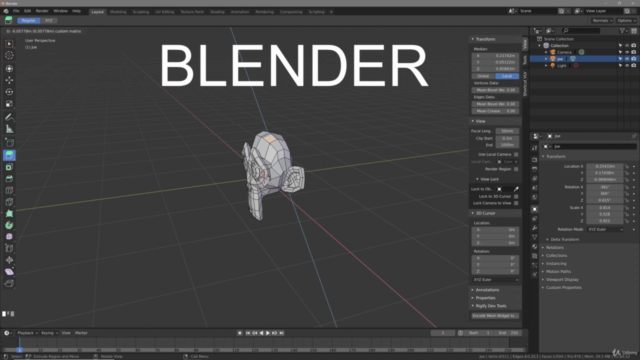Click the XYZ button in tool header
Screen dimensions: 640x360
pyautogui.click(x=49, y=20)
